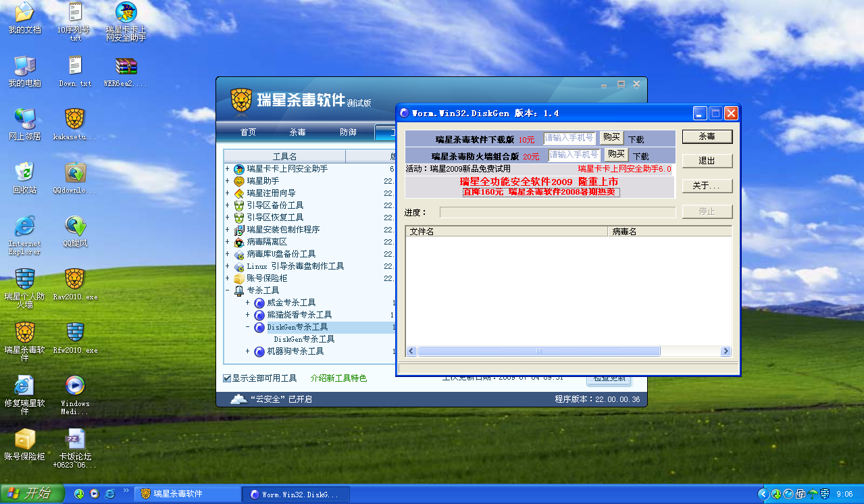Expand the 瑞星注册向导 tree row
The height and width of the screenshot is (504, 864).
228,193
